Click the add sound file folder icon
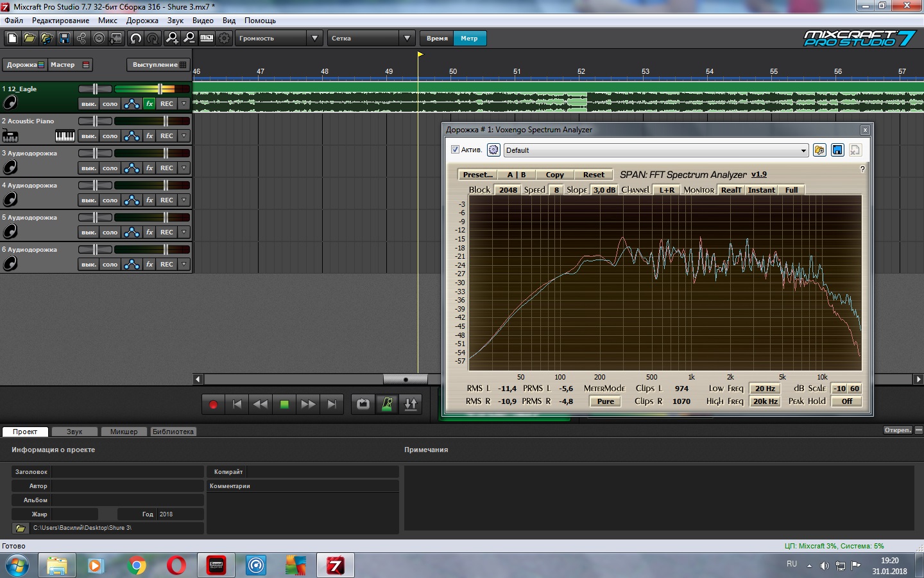The width and height of the screenshot is (924, 578). pos(47,39)
